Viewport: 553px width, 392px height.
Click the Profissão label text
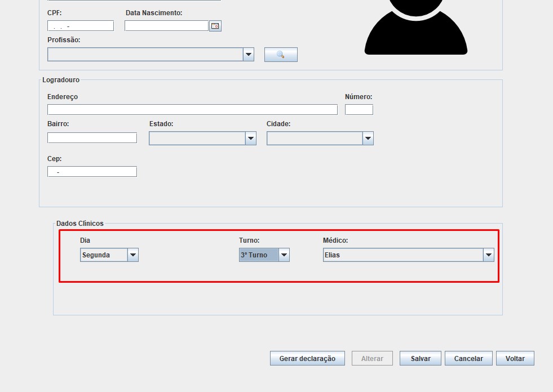click(64, 40)
